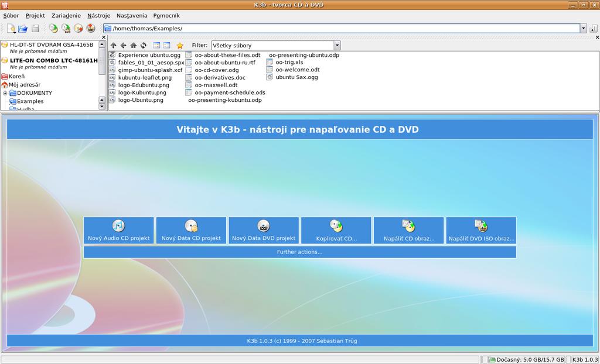Open the Nástroje menu
This screenshot has width=600, height=364.
(98, 16)
